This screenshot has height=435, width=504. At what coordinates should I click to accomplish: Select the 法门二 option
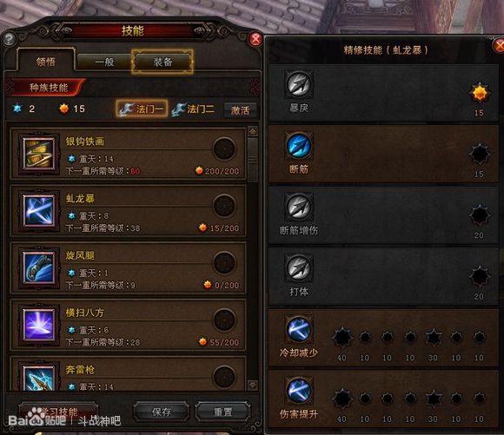coord(193,109)
